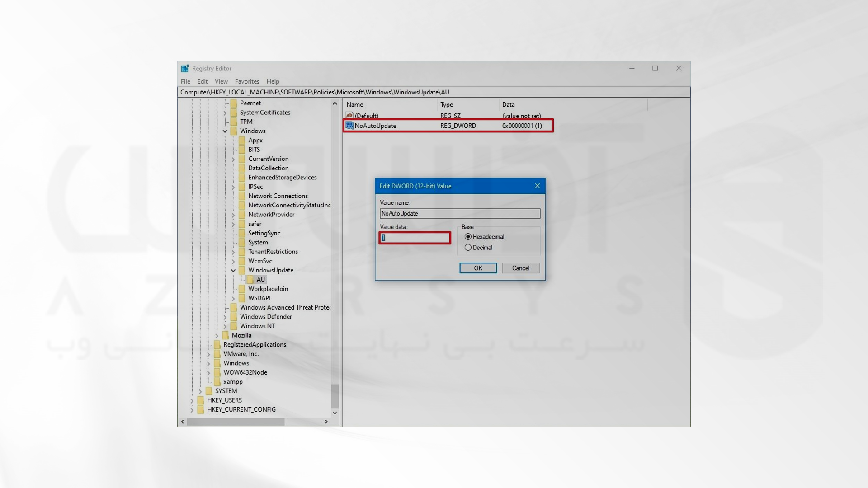Click OK to confirm DWORD value
This screenshot has height=488, width=868.
click(478, 267)
